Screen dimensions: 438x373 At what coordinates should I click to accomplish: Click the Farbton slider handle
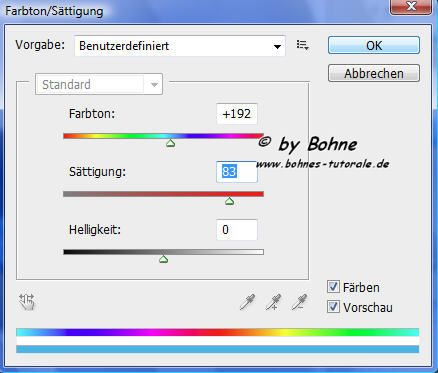tap(171, 143)
